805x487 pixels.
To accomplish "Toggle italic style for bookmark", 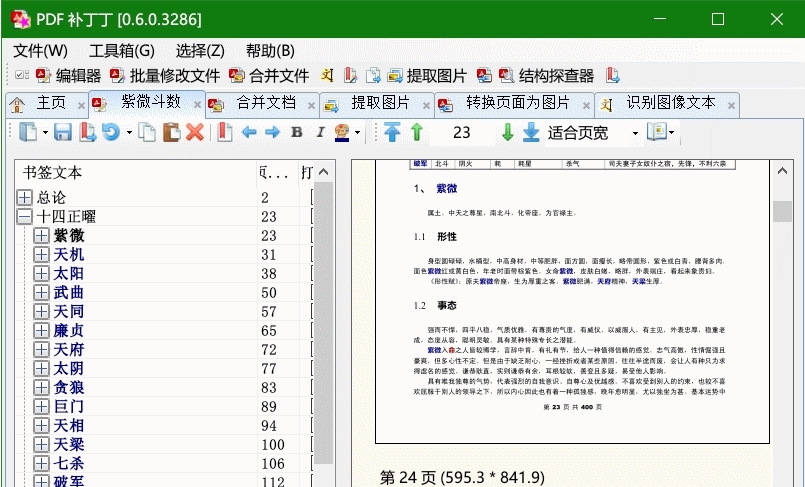I will (320, 132).
